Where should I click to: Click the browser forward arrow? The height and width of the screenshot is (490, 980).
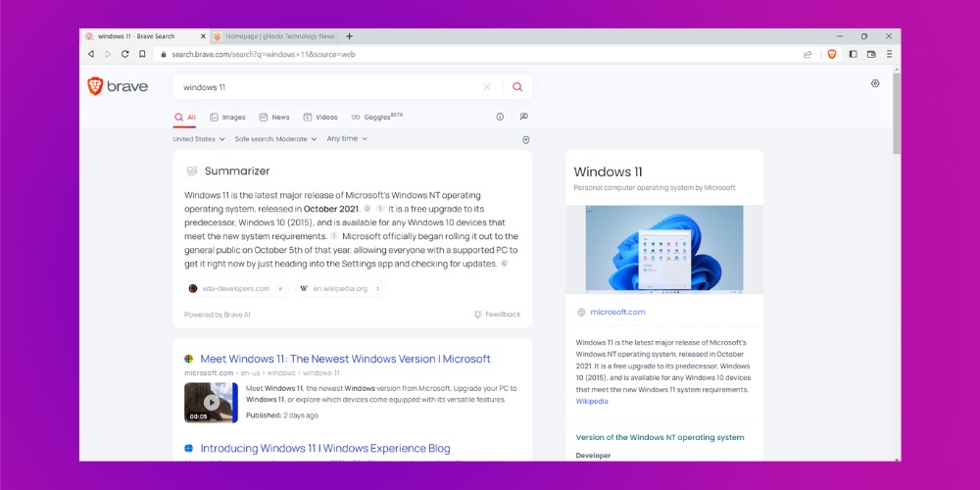point(108,54)
